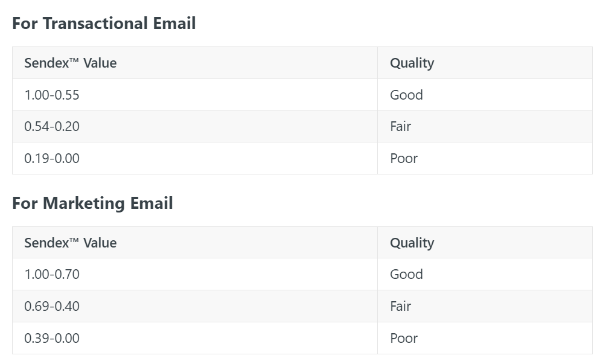Select Poor quality cell in transactional table
The width and height of the screenshot is (600, 364).
click(x=485, y=158)
